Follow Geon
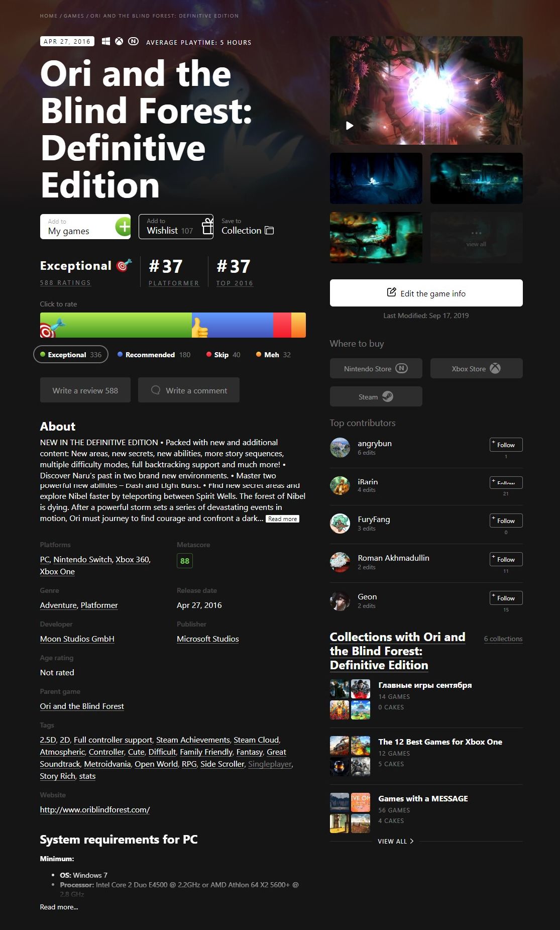This screenshot has width=560, height=930. pyautogui.click(x=506, y=598)
